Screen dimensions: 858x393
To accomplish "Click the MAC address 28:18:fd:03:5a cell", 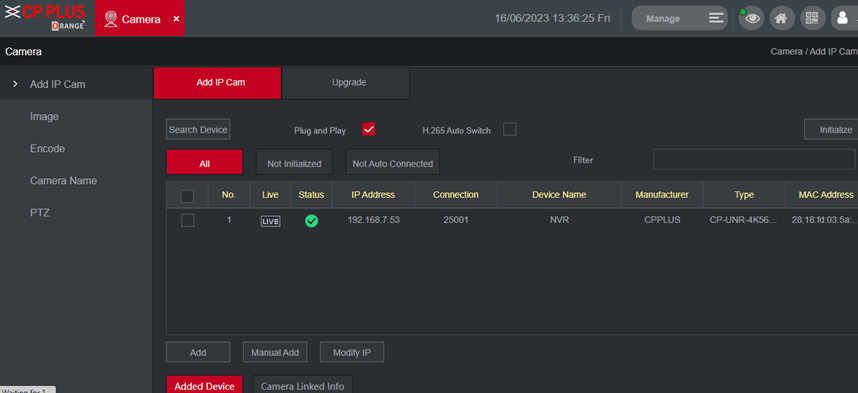I will (824, 220).
